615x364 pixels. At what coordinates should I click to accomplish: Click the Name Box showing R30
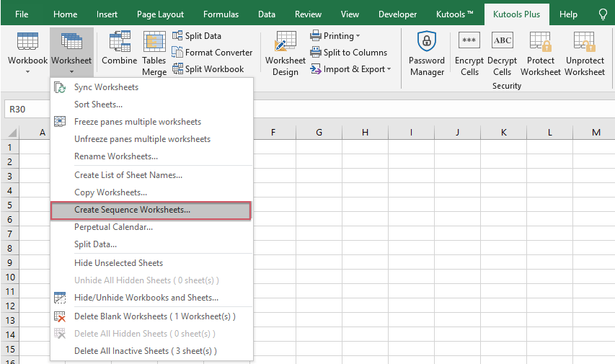pos(27,110)
